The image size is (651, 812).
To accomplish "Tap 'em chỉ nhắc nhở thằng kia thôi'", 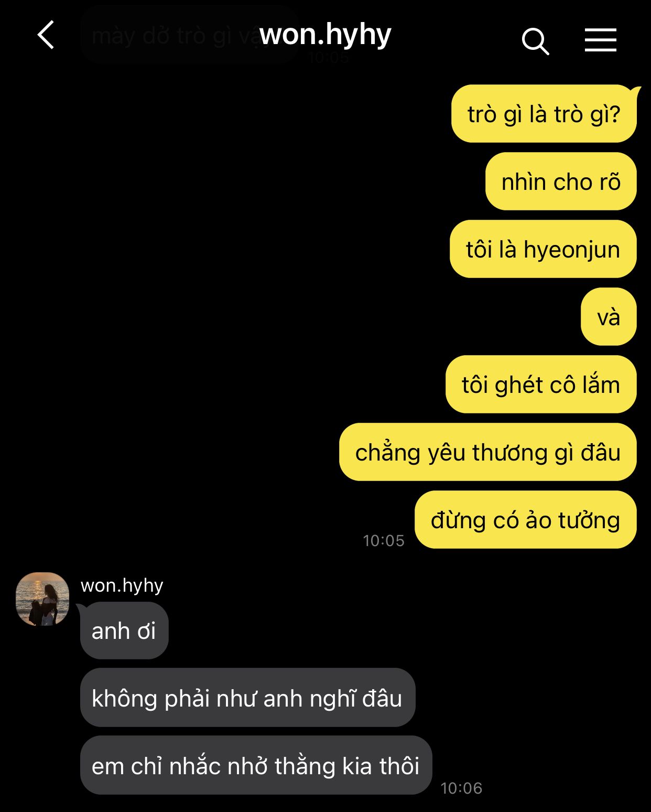I will coord(256,765).
